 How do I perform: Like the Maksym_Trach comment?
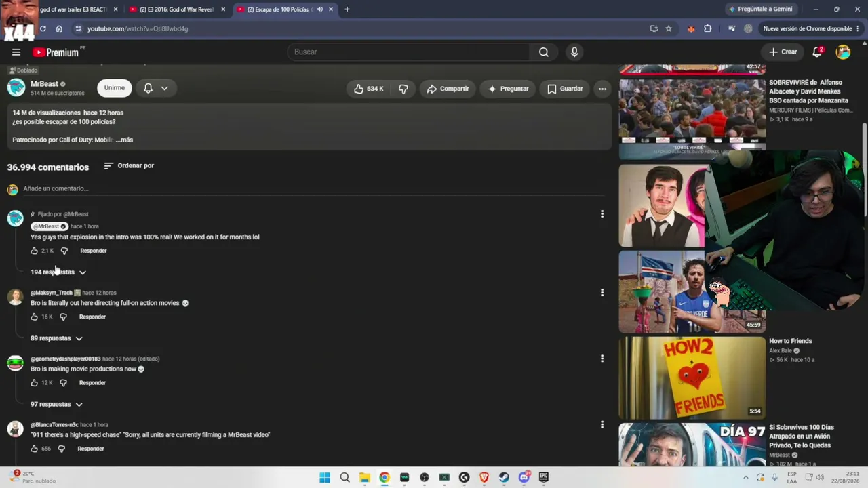tap(35, 317)
